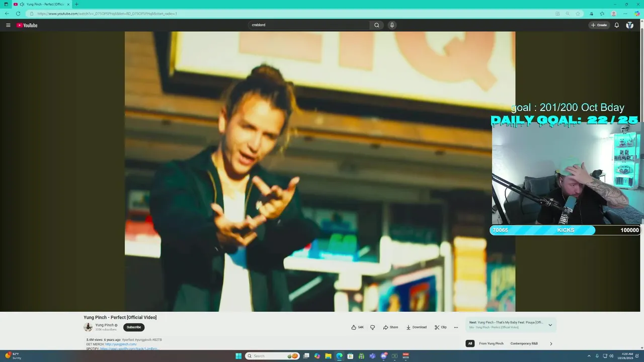644x362 pixels.
Task: Show more chips with right chevron
Action: pos(551,343)
